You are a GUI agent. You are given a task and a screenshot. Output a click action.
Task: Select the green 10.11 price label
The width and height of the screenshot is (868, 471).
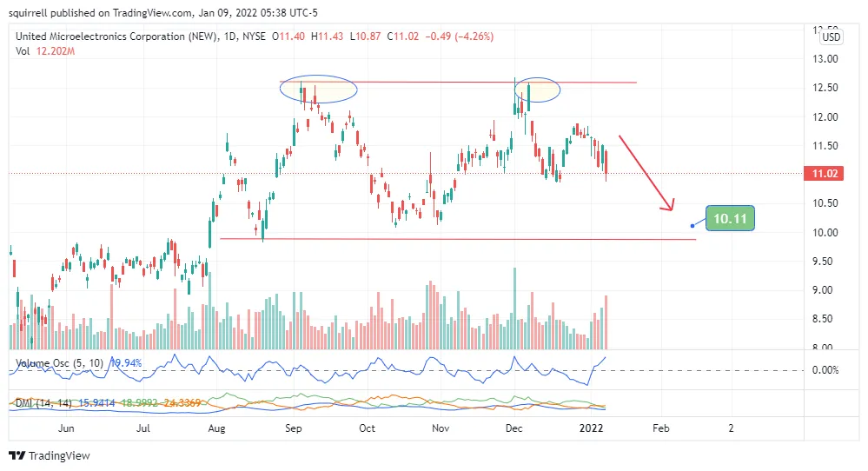point(730,218)
